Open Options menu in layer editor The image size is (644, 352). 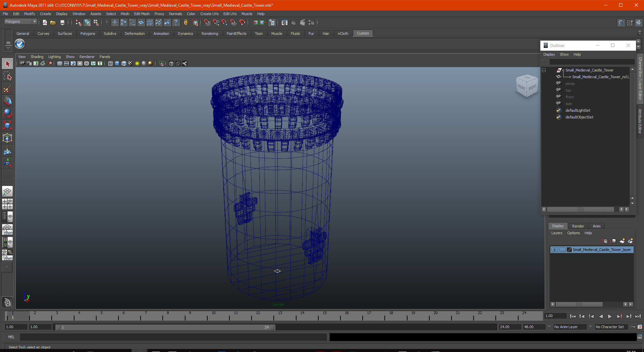tap(573, 233)
